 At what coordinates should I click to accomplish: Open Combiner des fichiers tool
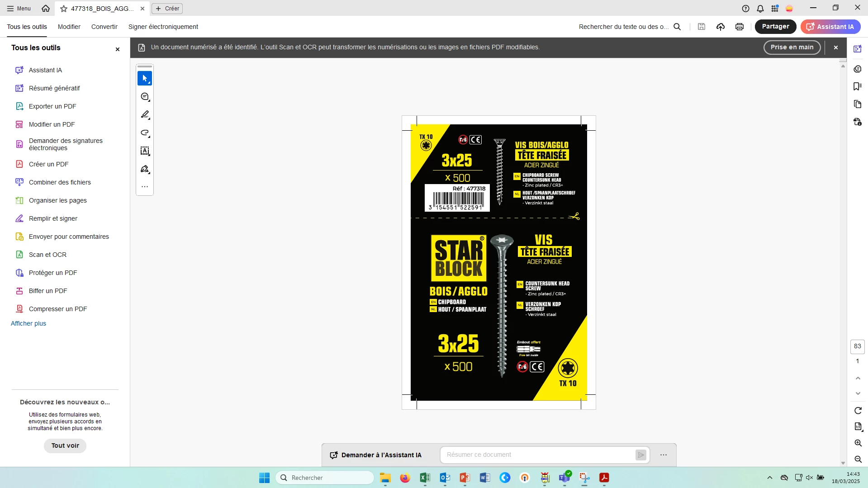60,182
